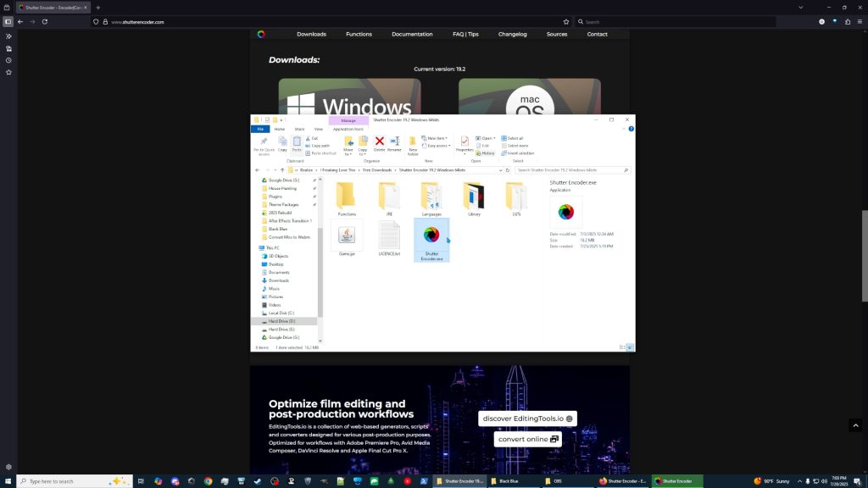Click Paste shortcut in the ribbon
Viewport: 868px width, 488px height.
point(321,152)
